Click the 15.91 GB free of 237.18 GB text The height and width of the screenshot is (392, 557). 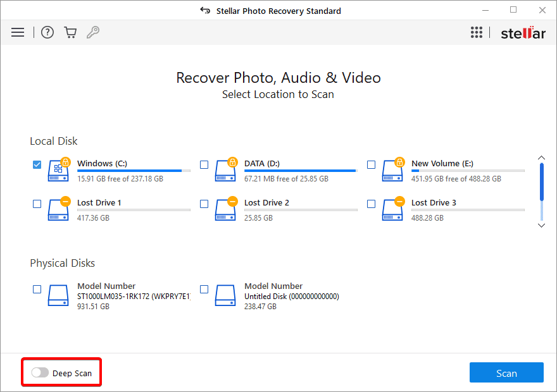pos(120,179)
